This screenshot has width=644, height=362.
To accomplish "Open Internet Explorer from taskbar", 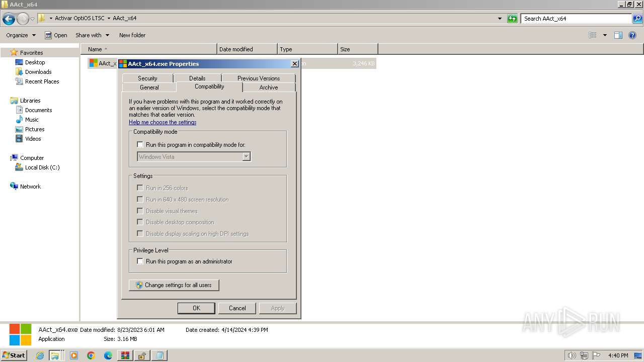I will (x=40, y=355).
